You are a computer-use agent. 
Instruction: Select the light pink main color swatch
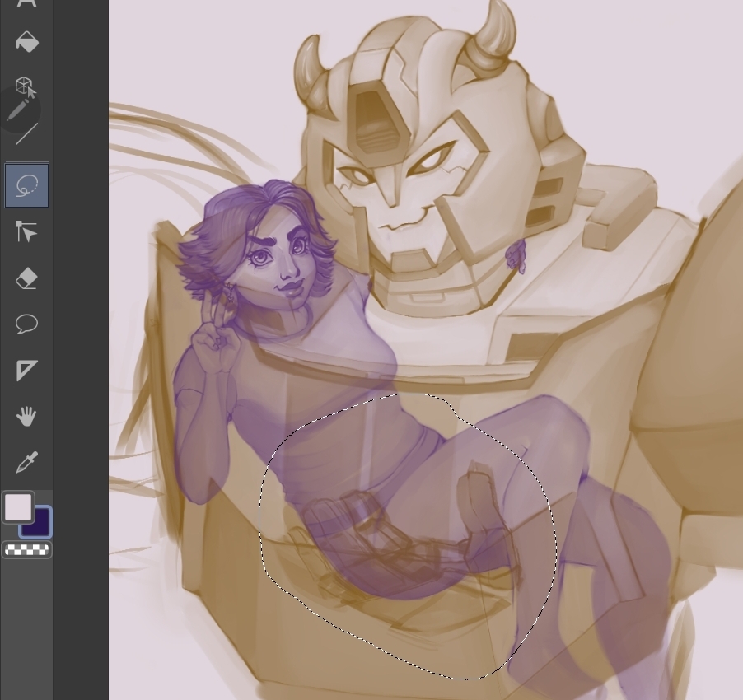click(x=17, y=507)
